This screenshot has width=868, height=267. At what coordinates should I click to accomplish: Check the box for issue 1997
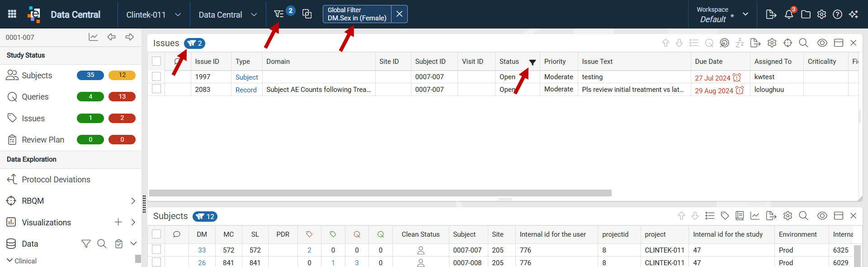pos(156,76)
